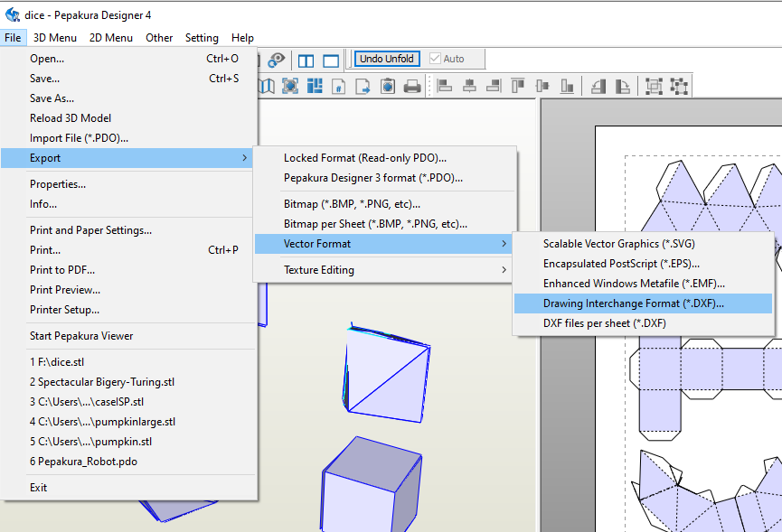
Task: Select Locked Format (Read-only PDO)...
Action: pos(383,158)
